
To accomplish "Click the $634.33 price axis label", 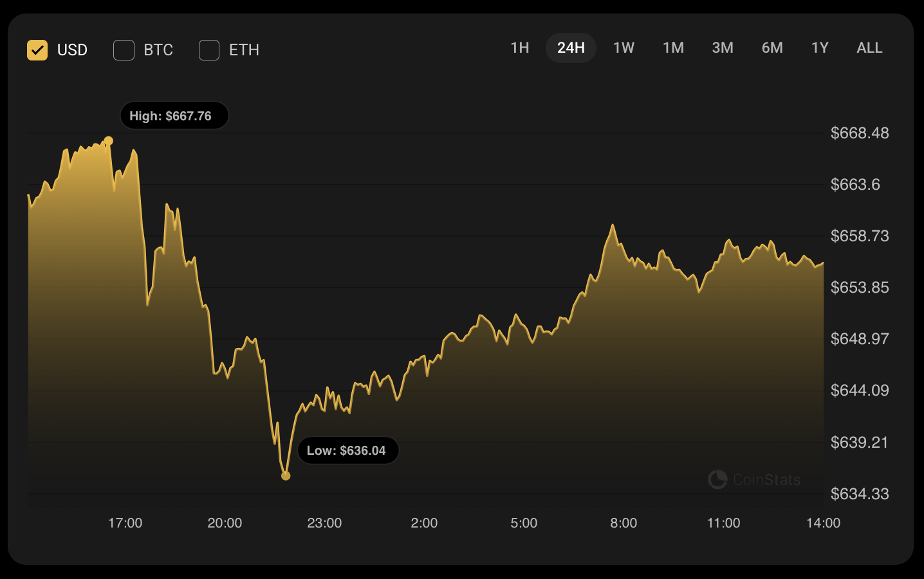I will point(860,494).
